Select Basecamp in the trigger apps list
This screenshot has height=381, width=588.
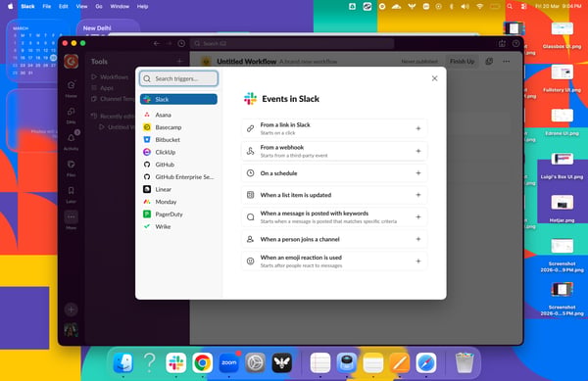click(178, 127)
